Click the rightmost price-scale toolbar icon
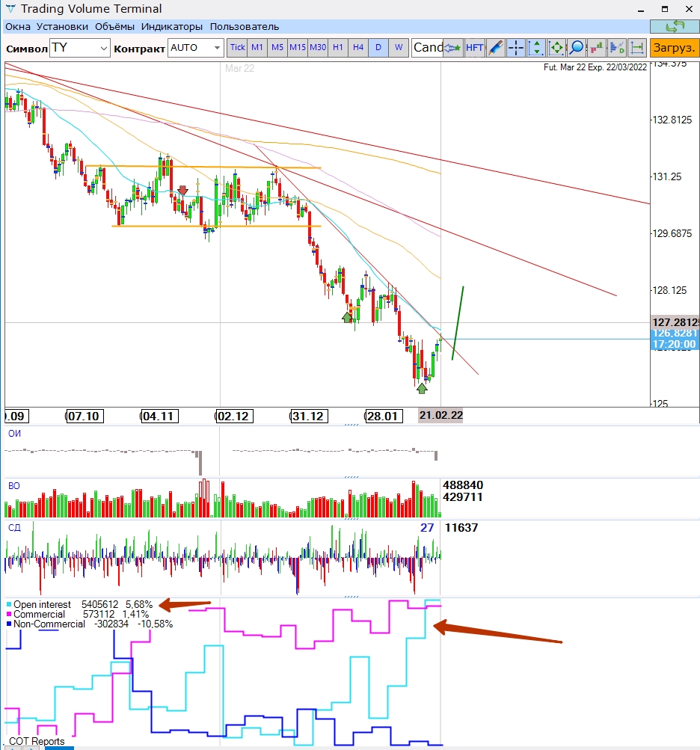 click(x=637, y=48)
